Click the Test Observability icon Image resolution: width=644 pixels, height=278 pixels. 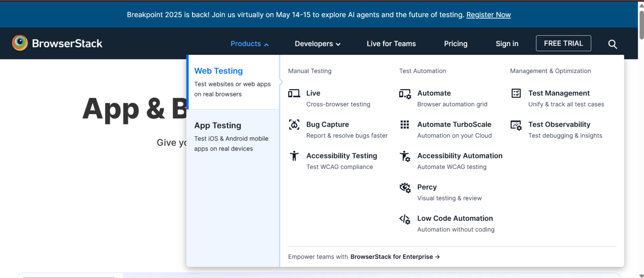516,125
